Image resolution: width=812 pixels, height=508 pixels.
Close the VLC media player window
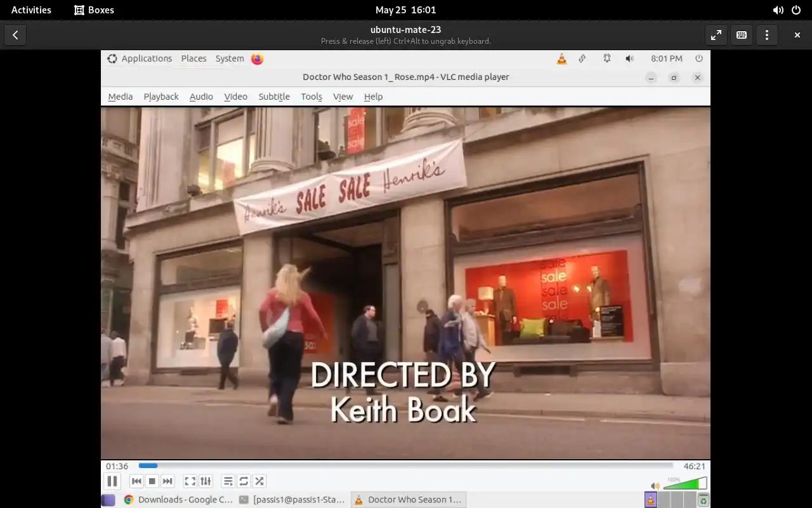coord(697,77)
